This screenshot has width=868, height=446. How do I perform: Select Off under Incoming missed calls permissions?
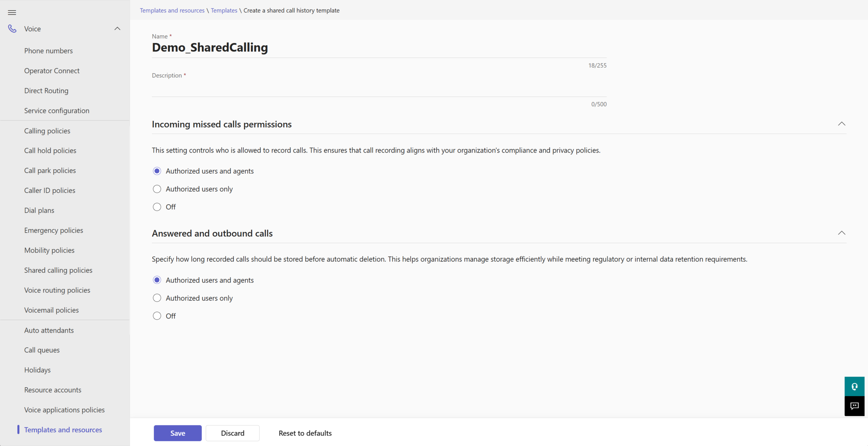pos(157,207)
